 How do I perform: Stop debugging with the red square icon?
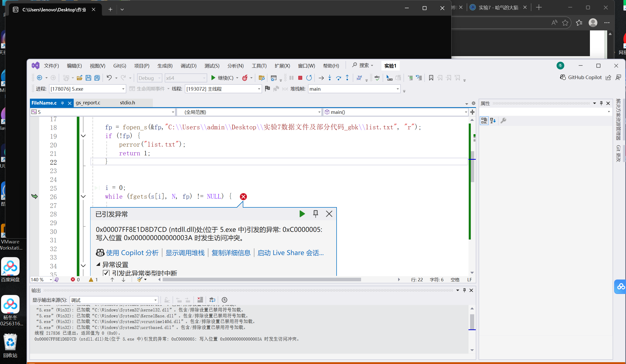click(300, 78)
